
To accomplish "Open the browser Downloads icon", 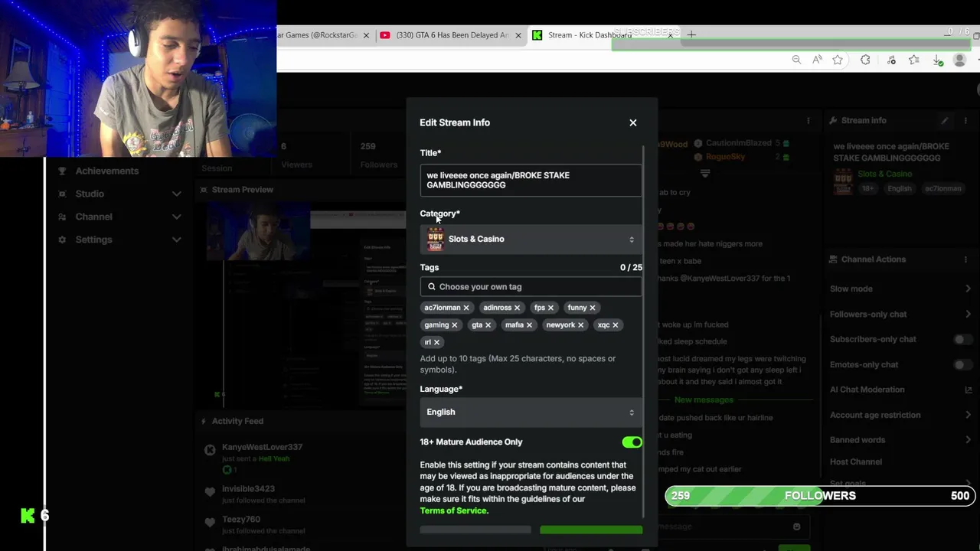I will click(x=938, y=60).
